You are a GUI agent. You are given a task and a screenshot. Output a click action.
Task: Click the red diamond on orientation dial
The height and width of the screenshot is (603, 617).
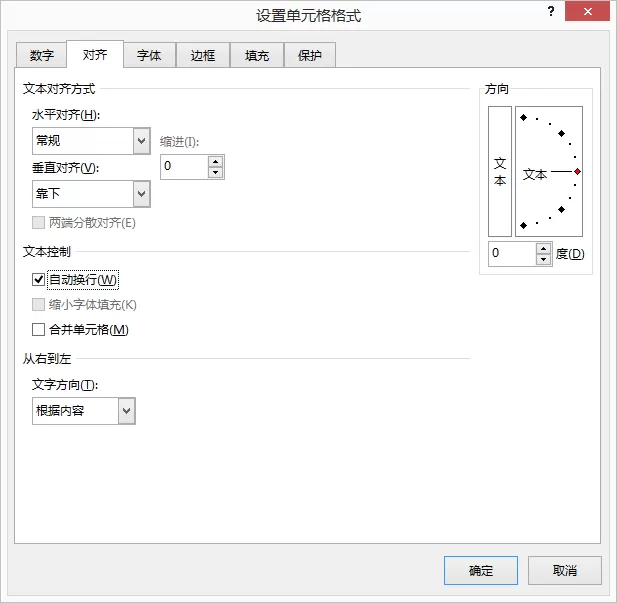(577, 172)
